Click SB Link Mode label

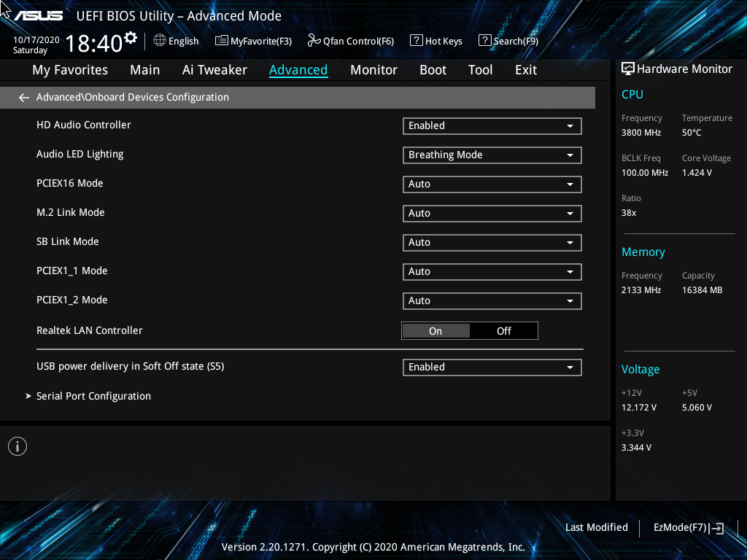[68, 241]
